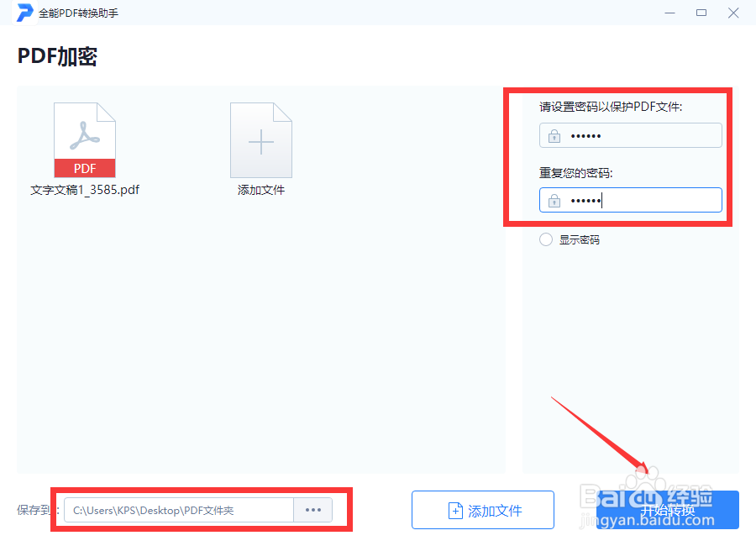
Task: Click the plus icon inside the 添加文件 button
Action: [x=454, y=510]
